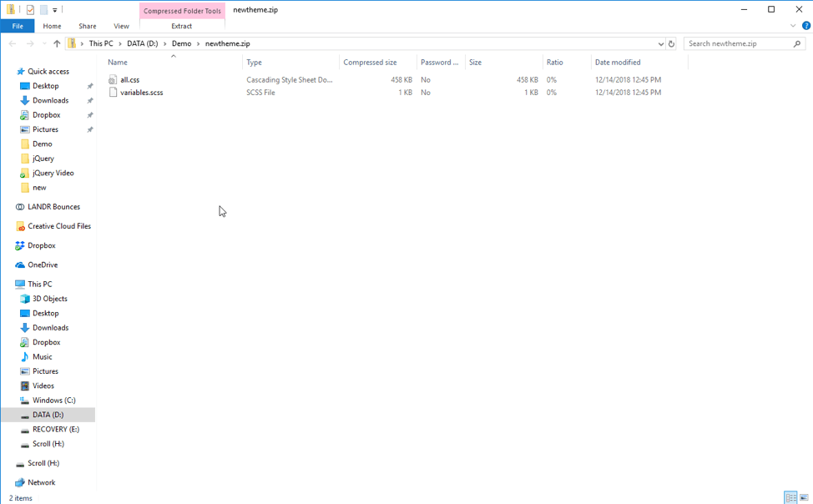Click 12/14/2018 12:45 PM date of all.css
813x504 pixels.
628,80
